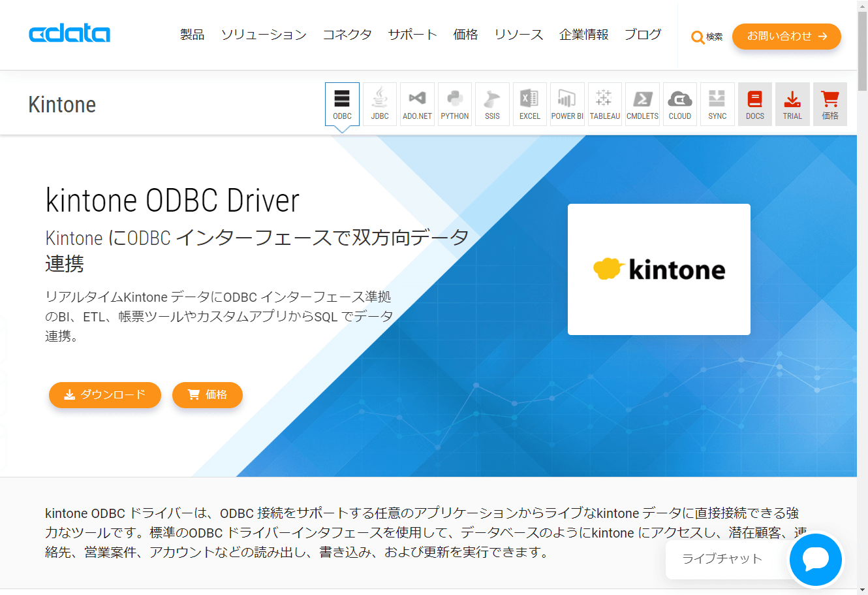Open the CMDLETS icon
Image resolution: width=868 pixels, height=595 pixels.
[x=642, y=103]
